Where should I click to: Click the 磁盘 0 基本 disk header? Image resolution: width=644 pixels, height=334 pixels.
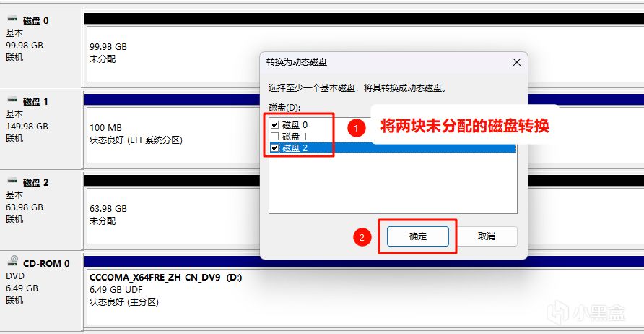tap(41, 47)
